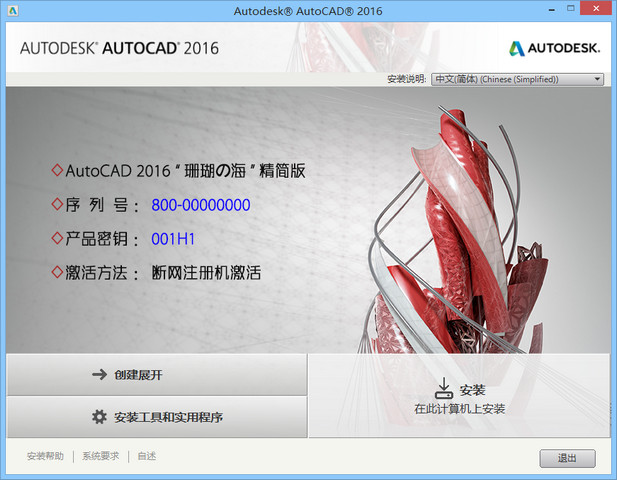The height and width of the screenshot is (480, 617).
Task: Click the 安装说明 label
Action: coord(406,79)
